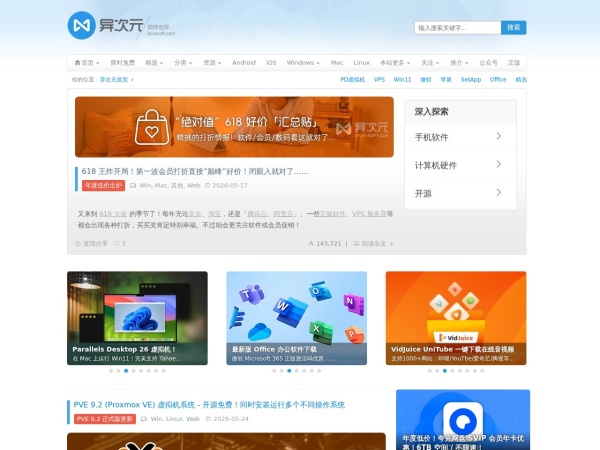
Task: Select first carousel dot under Parallels card
Action: [x=111, y=371]
